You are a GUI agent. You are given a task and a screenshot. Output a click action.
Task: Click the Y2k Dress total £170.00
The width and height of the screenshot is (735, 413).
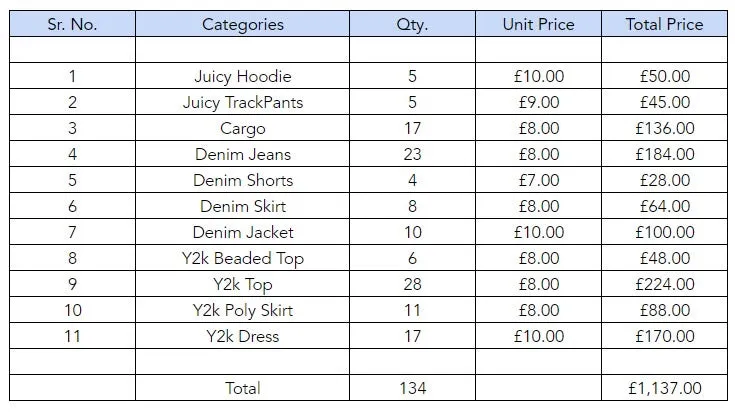[x=665, y=336]
